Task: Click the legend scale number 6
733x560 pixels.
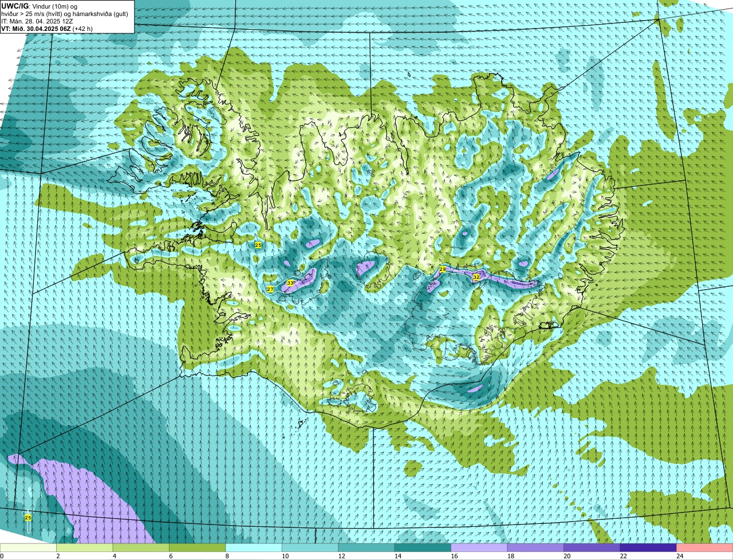Action: click(171, 556)
